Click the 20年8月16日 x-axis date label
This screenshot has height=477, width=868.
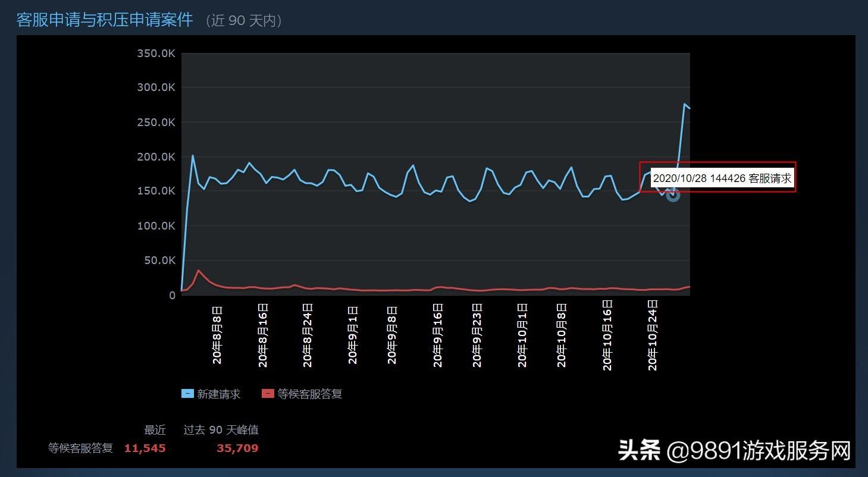[x=263, y=335]
